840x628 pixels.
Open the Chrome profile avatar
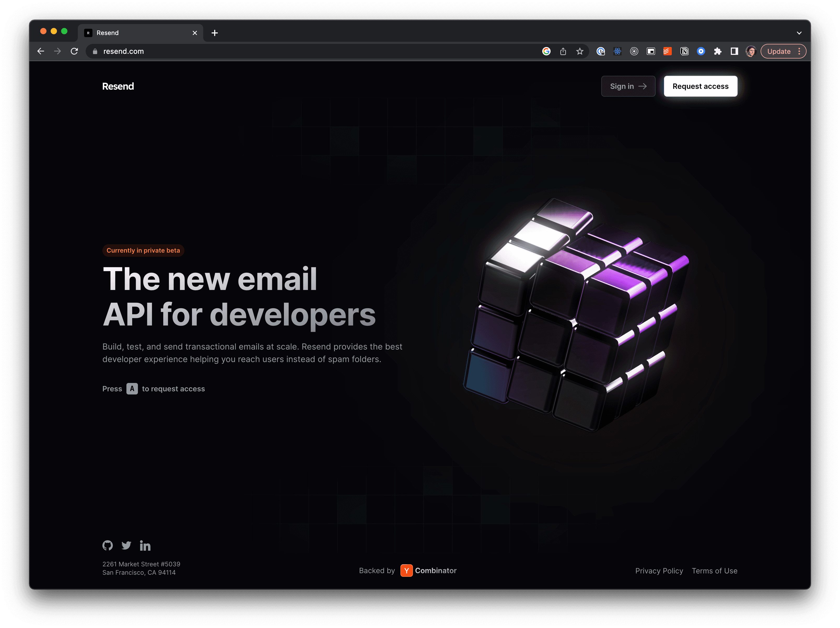[x=751, y=51]
